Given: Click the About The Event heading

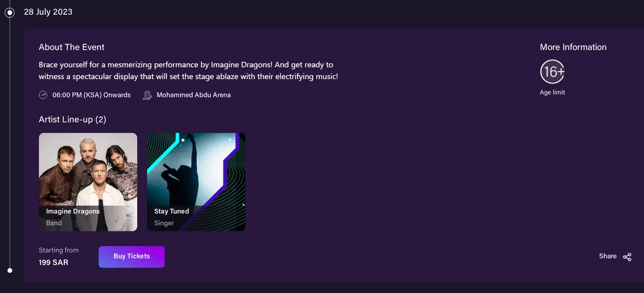Looking at the screenshot, I should click(x=72, y=47).
